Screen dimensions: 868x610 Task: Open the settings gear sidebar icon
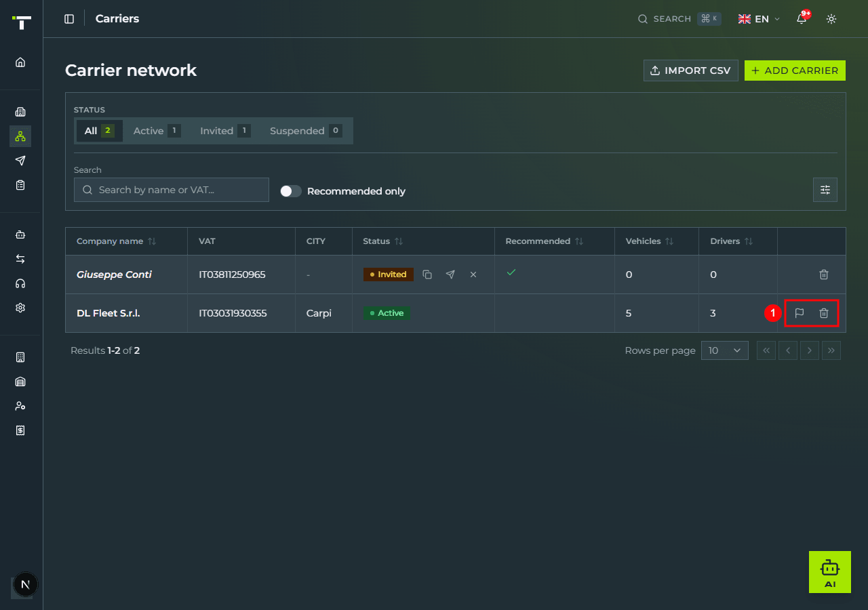click(x=20, y=308)
